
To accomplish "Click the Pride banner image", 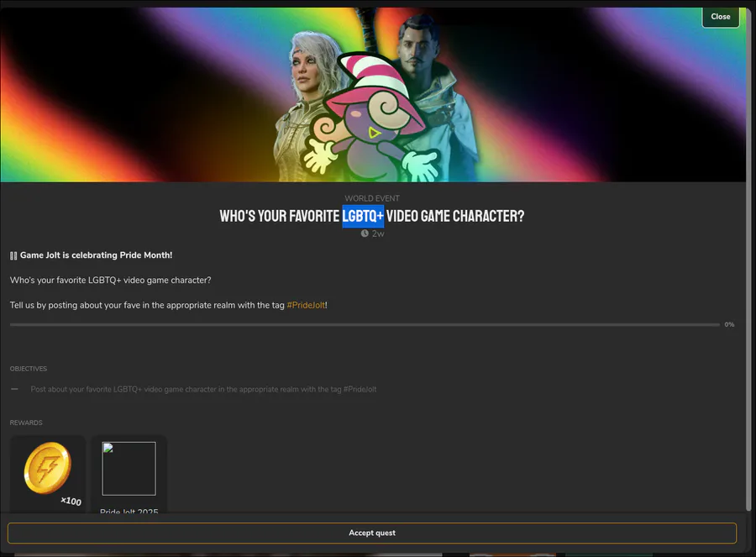I will pyautogui.click(x=373, y=95).
